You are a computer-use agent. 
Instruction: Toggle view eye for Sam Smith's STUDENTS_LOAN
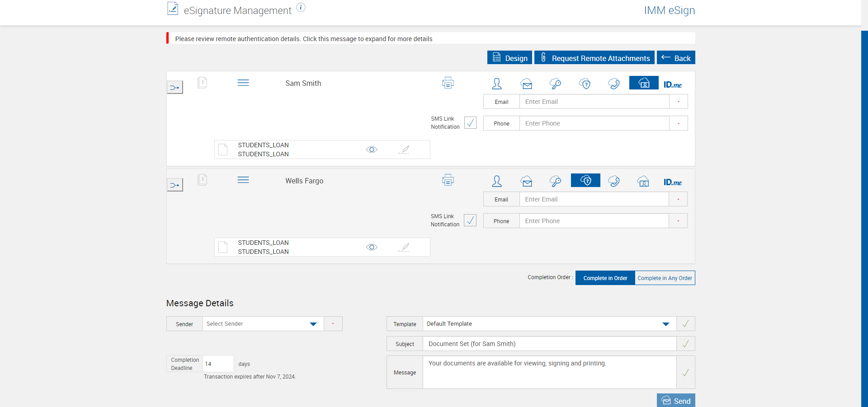coord(372,150)
